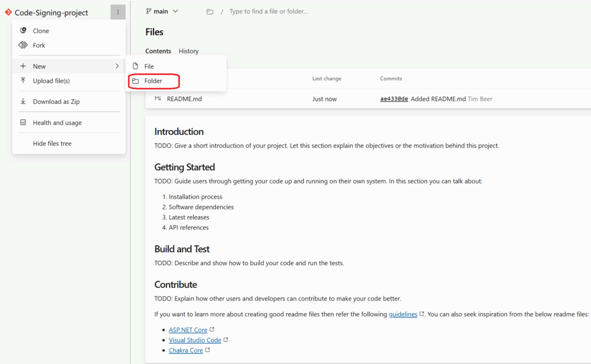Image resolution: width=591 pixels, height=364 pixels.
Task: Open commit ae4330de link
Action: 394,99
